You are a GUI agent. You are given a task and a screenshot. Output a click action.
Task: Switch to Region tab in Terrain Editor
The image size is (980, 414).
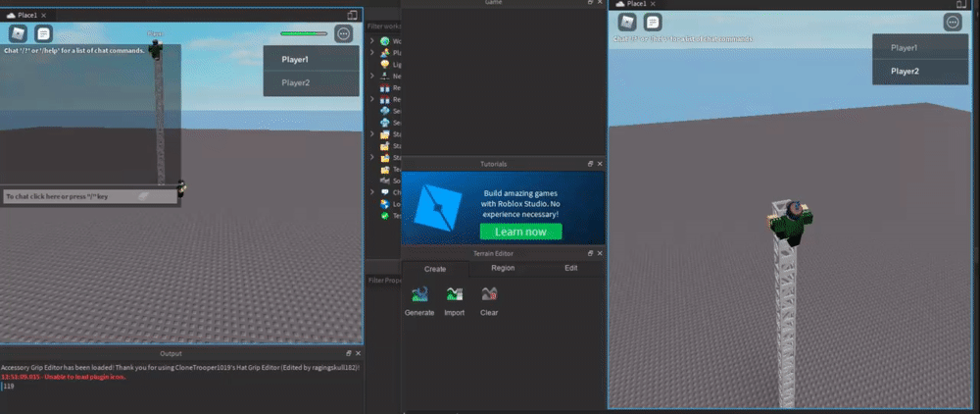(503, 268)
